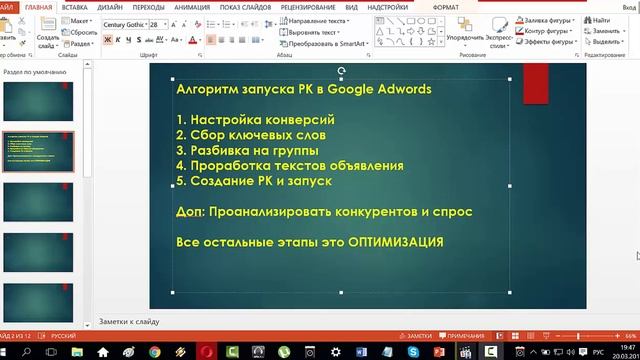640x360 pixels.
Task: Toggle left text alignment
Action: tap(211, 40)
